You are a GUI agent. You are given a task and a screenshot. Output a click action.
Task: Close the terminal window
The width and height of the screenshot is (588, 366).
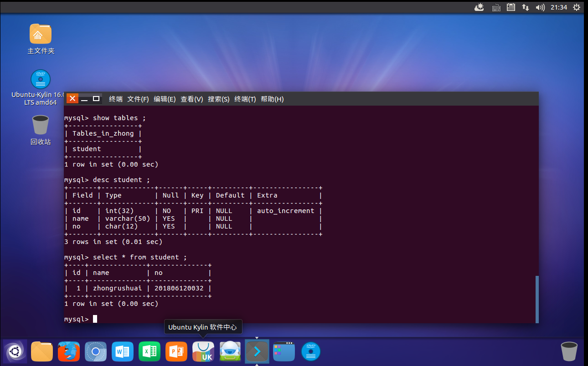tap(72, 99)
